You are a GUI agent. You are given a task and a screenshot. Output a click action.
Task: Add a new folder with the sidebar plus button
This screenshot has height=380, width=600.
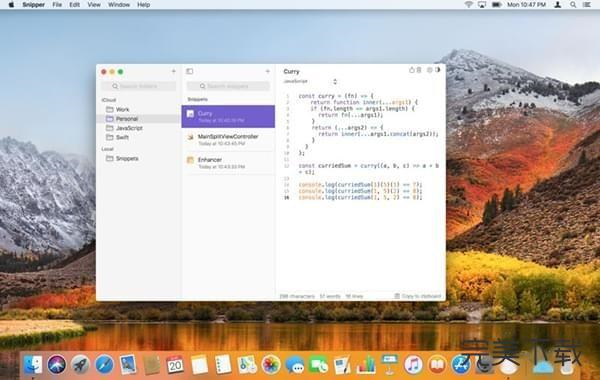coord(174,71)
